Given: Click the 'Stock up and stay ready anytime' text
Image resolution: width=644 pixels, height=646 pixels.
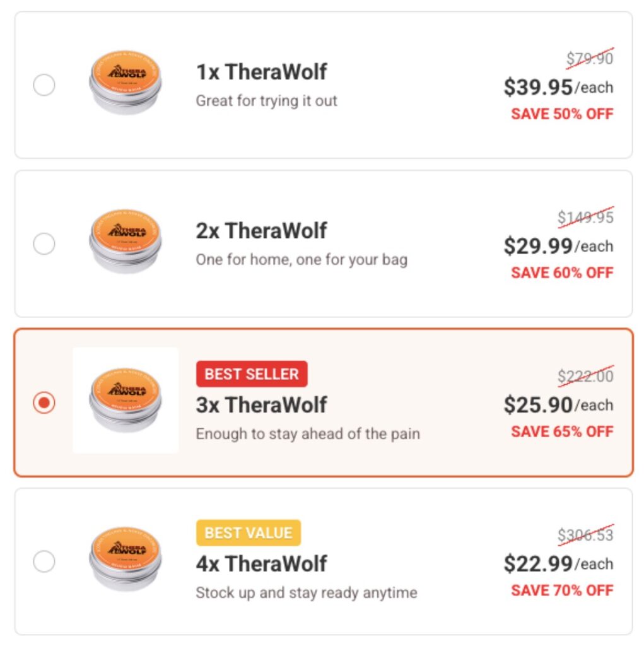Looking at the screenshot, I should (x=304, y=592).
